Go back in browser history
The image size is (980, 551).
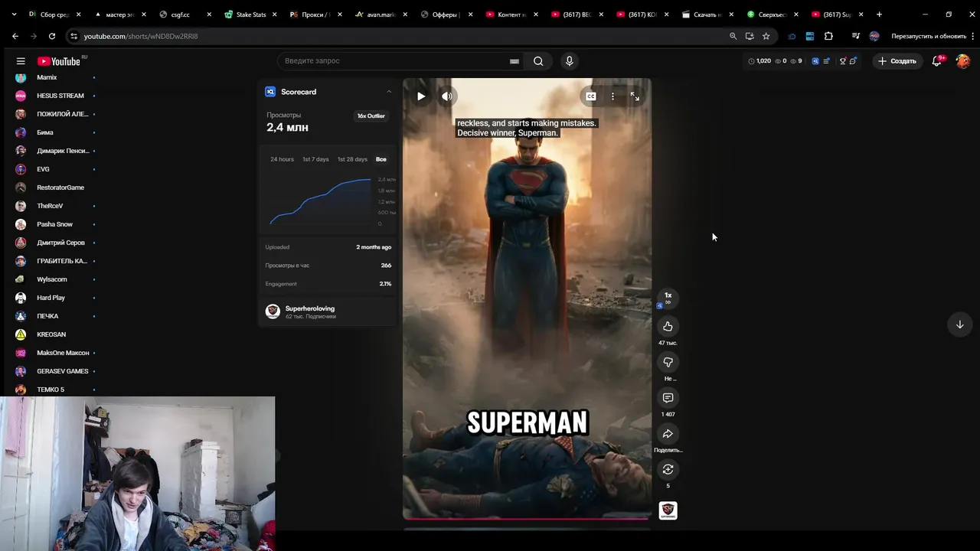(15, 36)
